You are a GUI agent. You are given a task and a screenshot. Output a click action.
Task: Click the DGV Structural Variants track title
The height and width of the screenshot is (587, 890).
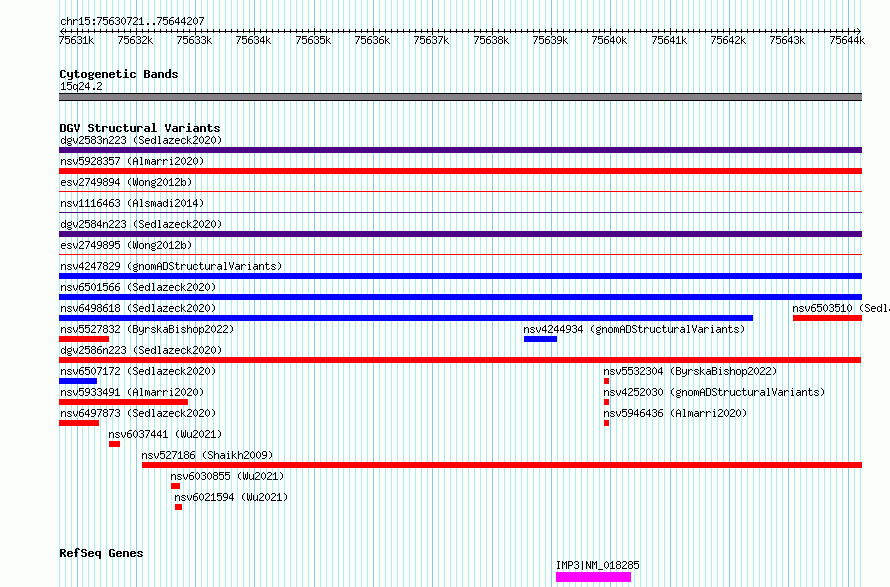tap(140, 128)
